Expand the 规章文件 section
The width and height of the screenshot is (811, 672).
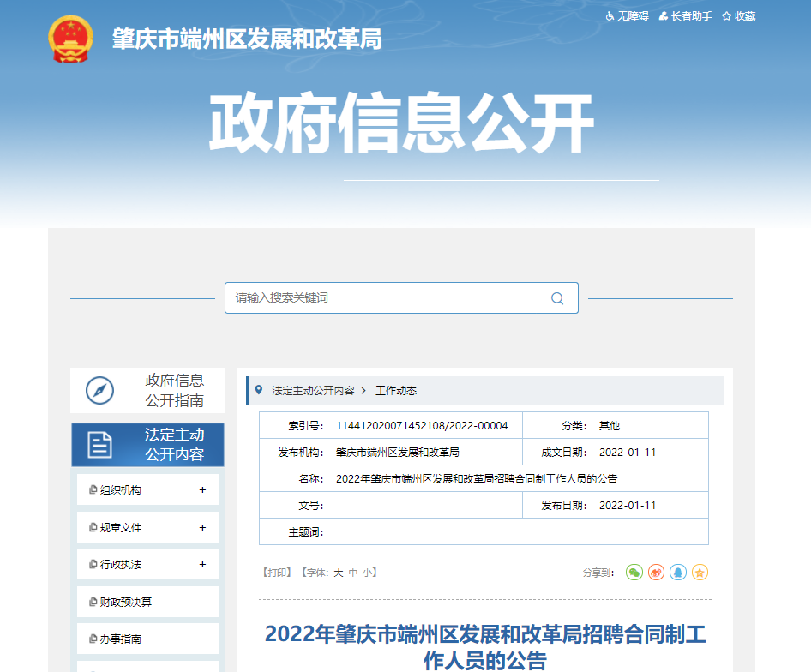[202, 528]
